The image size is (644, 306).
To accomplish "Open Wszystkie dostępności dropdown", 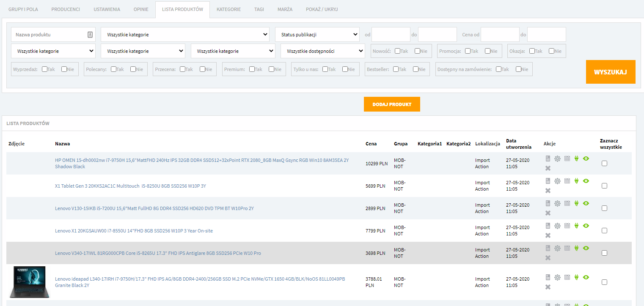I will [323, 51].
